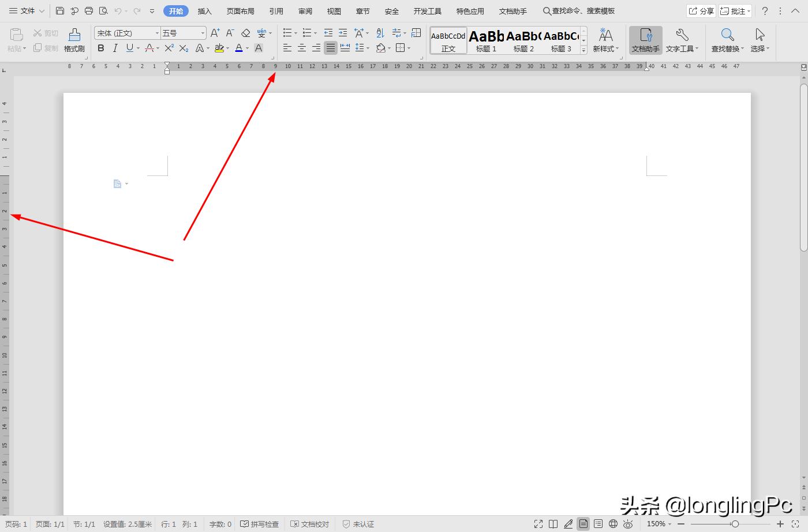Click the Sort (A-Z) icon

(380, 33)
